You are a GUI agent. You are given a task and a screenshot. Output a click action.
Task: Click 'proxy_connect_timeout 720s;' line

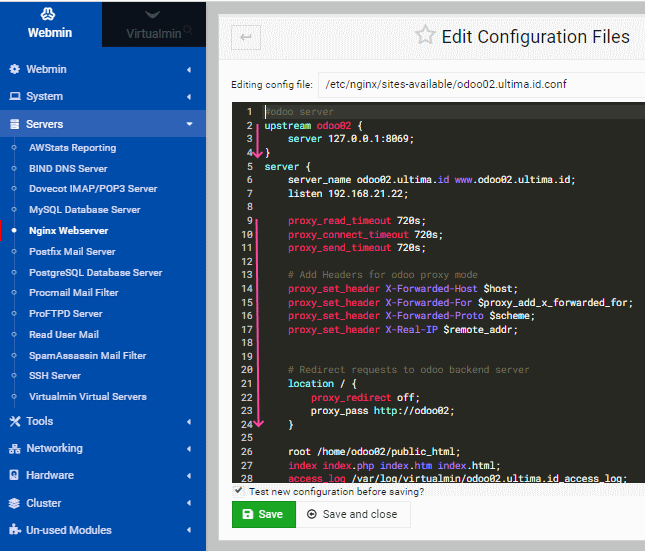click(x=365, y=235)
